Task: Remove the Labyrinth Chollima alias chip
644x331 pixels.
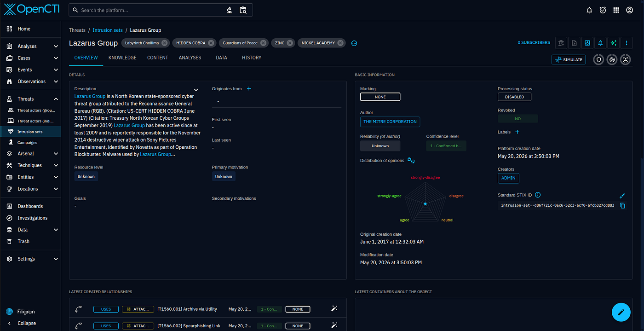Action: point(165,43)
